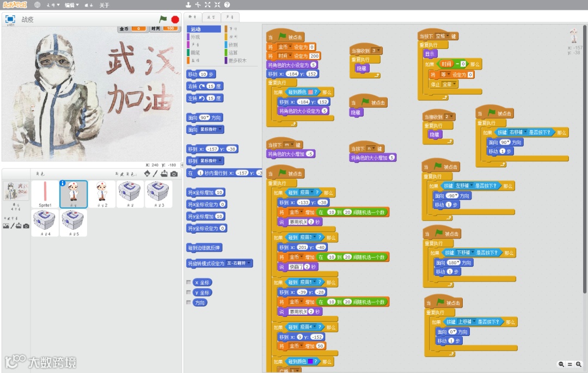The height and width of the screenshot is (373, 588).
Task: Select the 侦测 Sensing block category
Action: coord(242,45)
